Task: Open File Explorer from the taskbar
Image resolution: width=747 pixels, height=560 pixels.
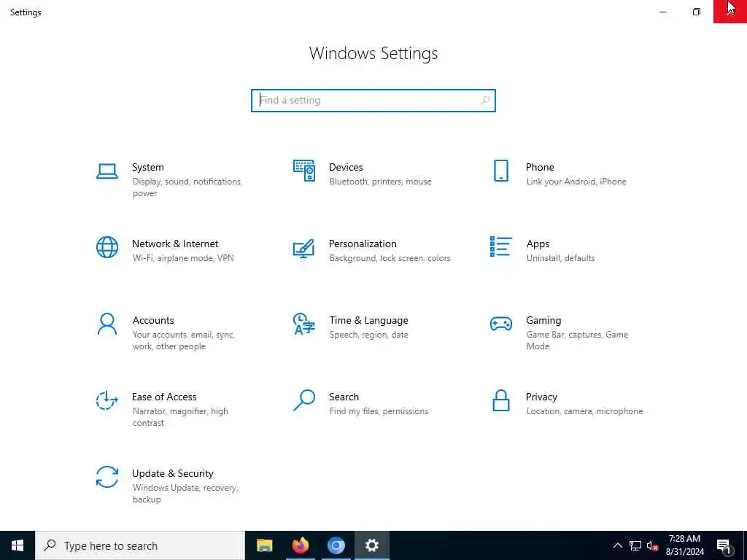Action: click(x=264, y=545)
